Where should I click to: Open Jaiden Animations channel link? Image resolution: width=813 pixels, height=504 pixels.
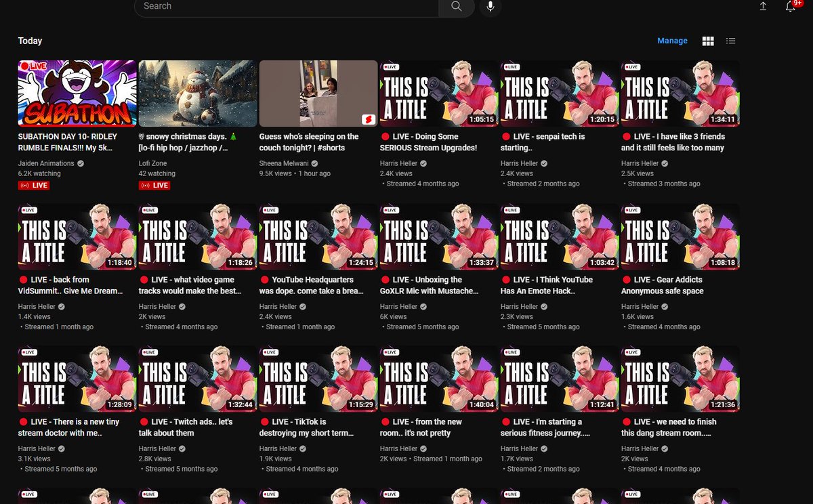tap(46, 164)
